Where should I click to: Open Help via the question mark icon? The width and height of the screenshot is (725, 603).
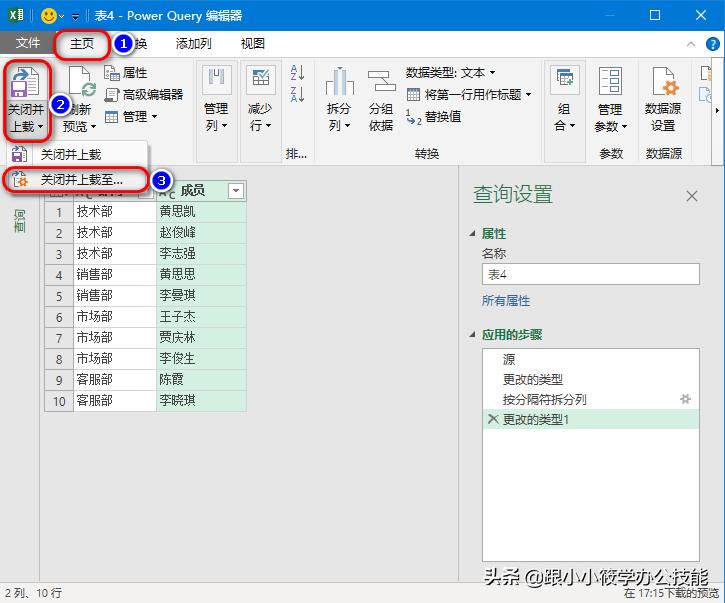[713, 44]
